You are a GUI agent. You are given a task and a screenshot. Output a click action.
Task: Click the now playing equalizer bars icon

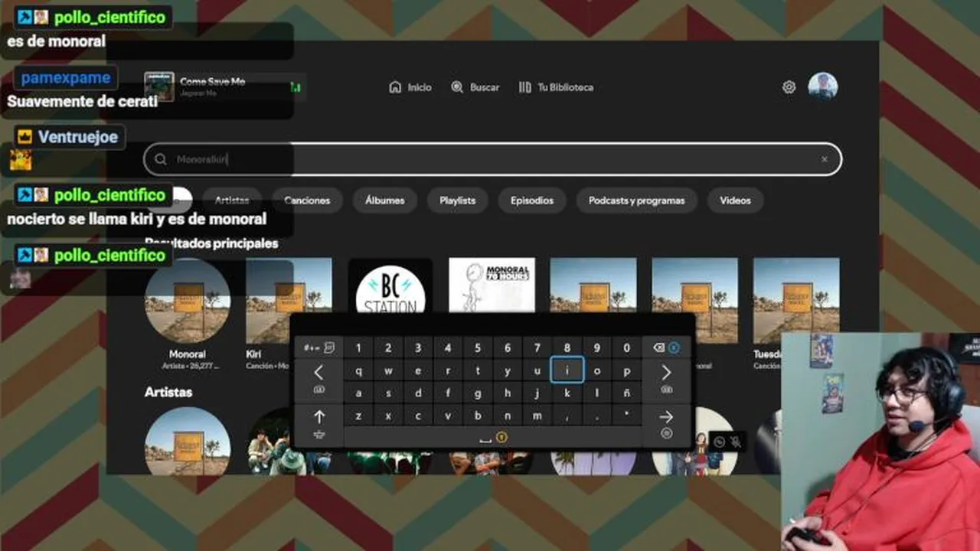pyautogui.click(x=296, y=87)
